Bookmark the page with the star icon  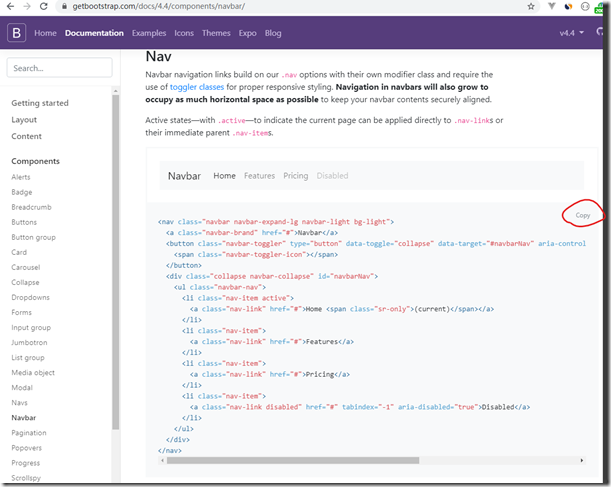pyautogui.click(x=531, y=6)
